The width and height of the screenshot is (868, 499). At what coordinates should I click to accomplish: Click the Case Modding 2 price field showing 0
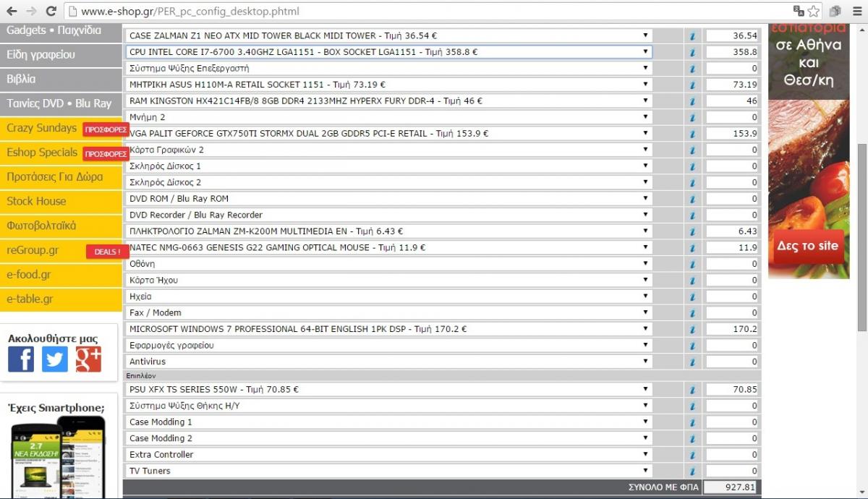[731, 438]
